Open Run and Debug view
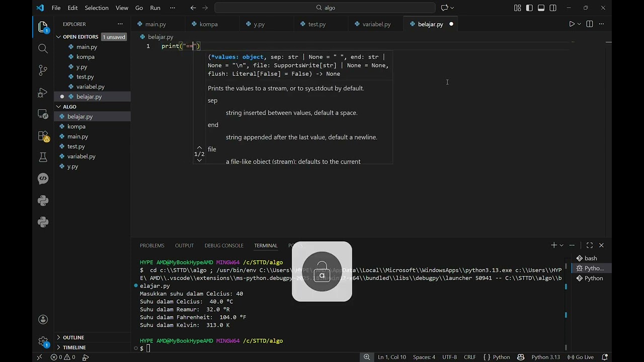Image resolution: width=644 pixels, height=362 pixels. pyautogui.click(x=43, y=93)
